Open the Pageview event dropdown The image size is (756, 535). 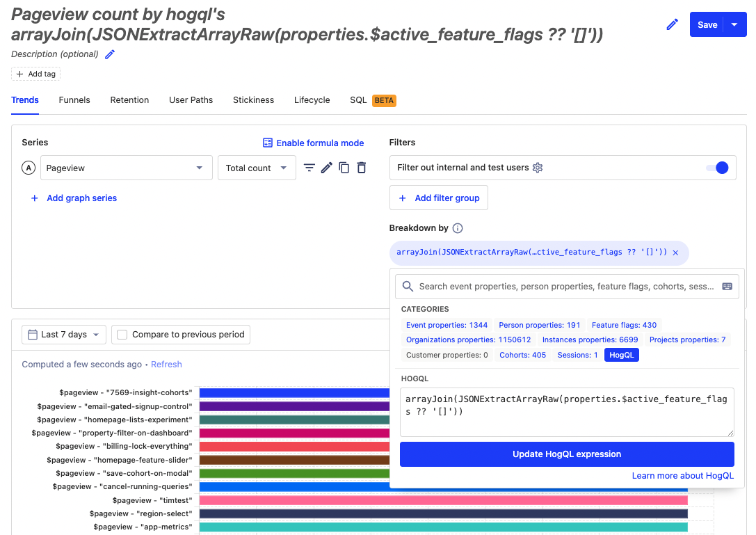(127, 168)
